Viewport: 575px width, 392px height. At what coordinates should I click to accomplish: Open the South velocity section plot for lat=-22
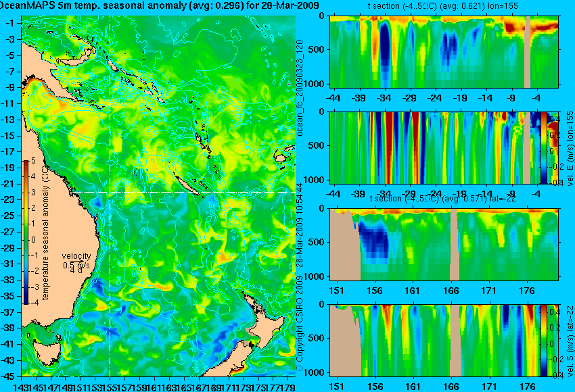[435, 341]
